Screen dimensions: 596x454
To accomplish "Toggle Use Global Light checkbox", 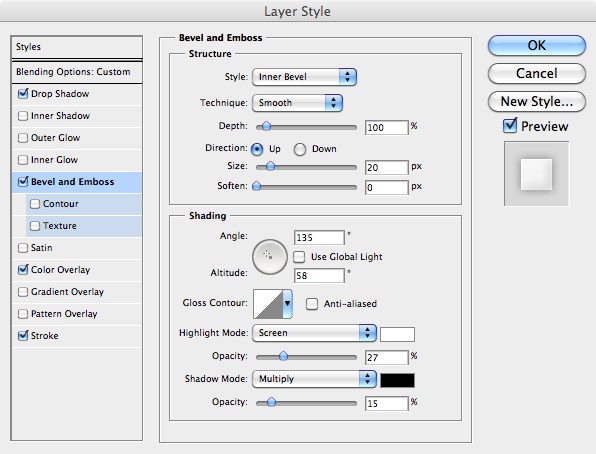I will [299, 257].
